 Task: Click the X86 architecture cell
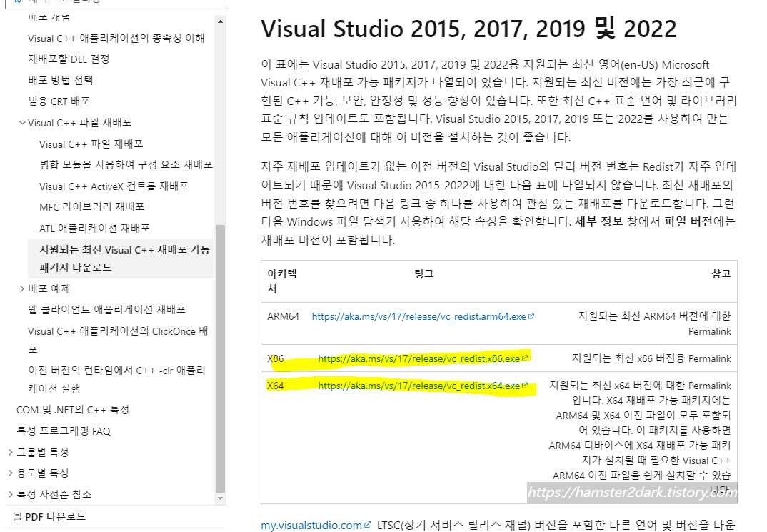pos(276,358)
